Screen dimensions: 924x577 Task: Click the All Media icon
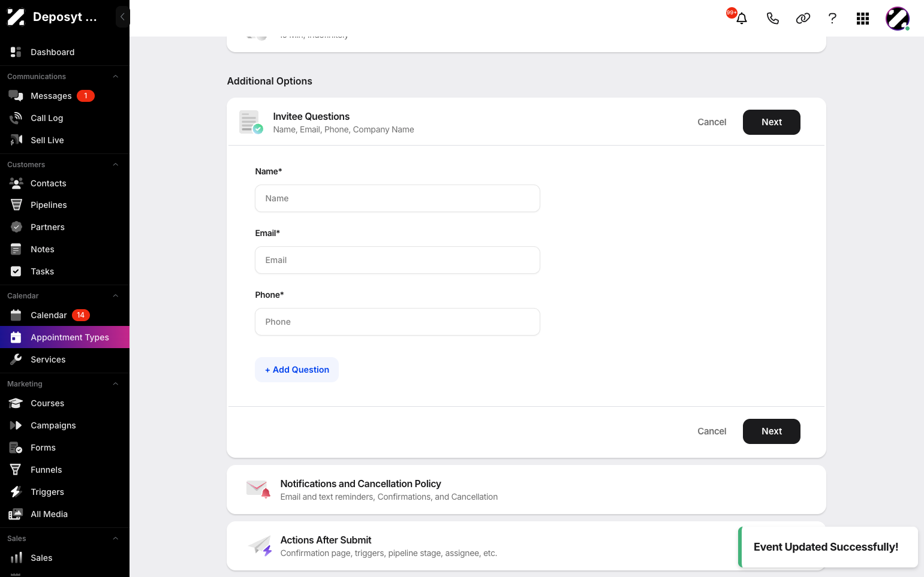[16, 514]
